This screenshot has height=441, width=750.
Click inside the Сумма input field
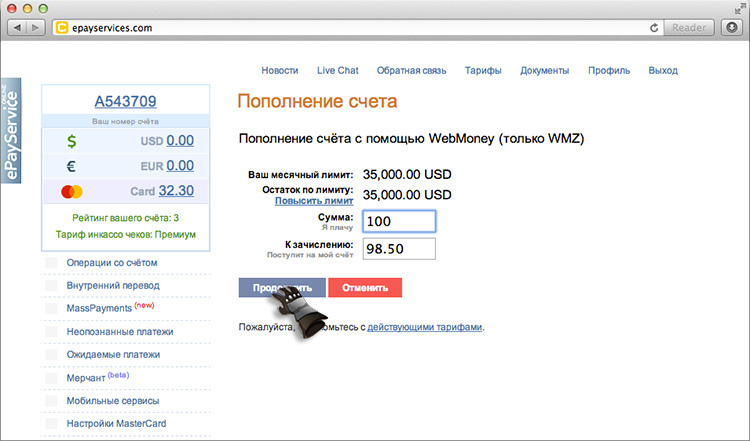click(x=399, y=221)
